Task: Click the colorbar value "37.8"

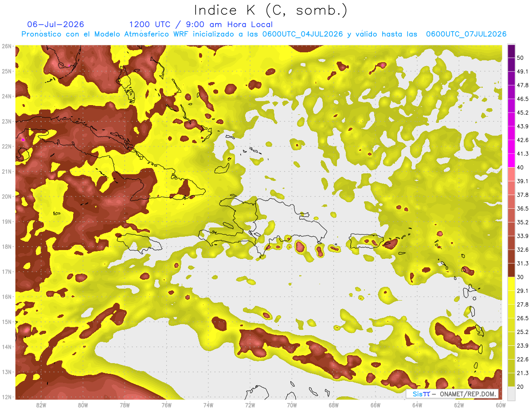Action: coord(523,195)
